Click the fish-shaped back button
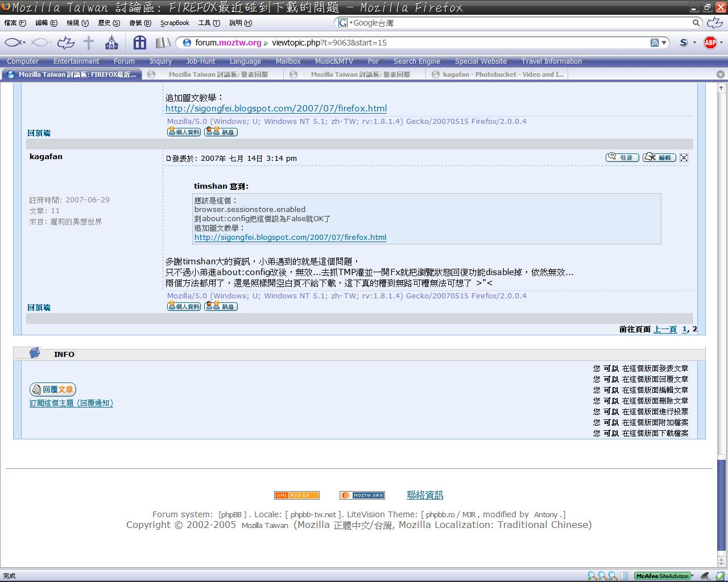This screenshot has height=582, width=728. click(x=14, y=43)
